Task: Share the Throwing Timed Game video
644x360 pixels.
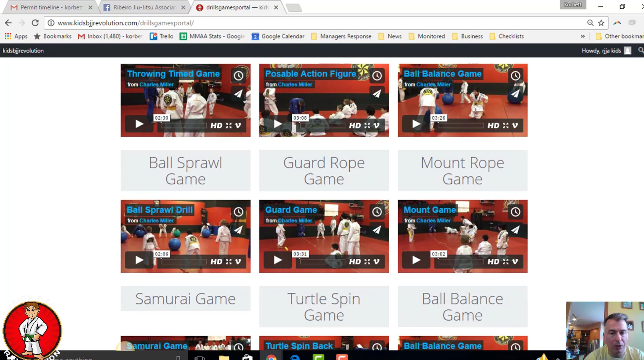Action: 238,94
